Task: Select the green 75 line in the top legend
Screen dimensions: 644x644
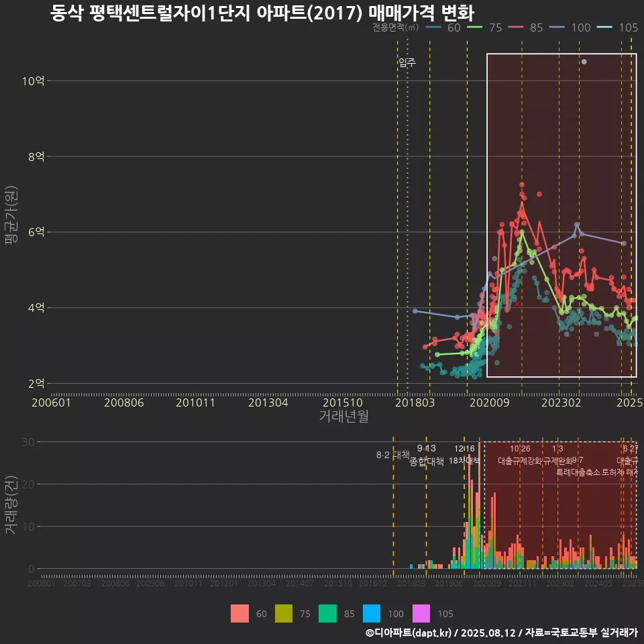Action: coord(474,28)
